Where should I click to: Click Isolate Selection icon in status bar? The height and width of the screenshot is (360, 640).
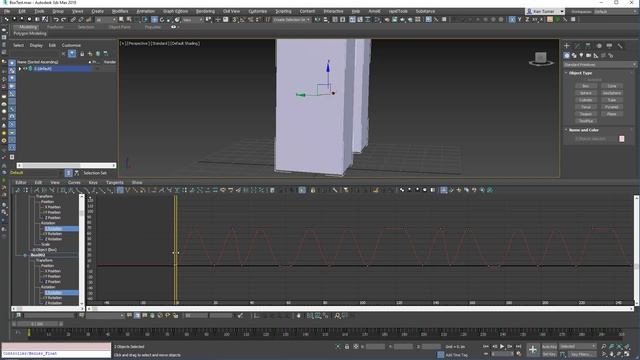point(338,347)
